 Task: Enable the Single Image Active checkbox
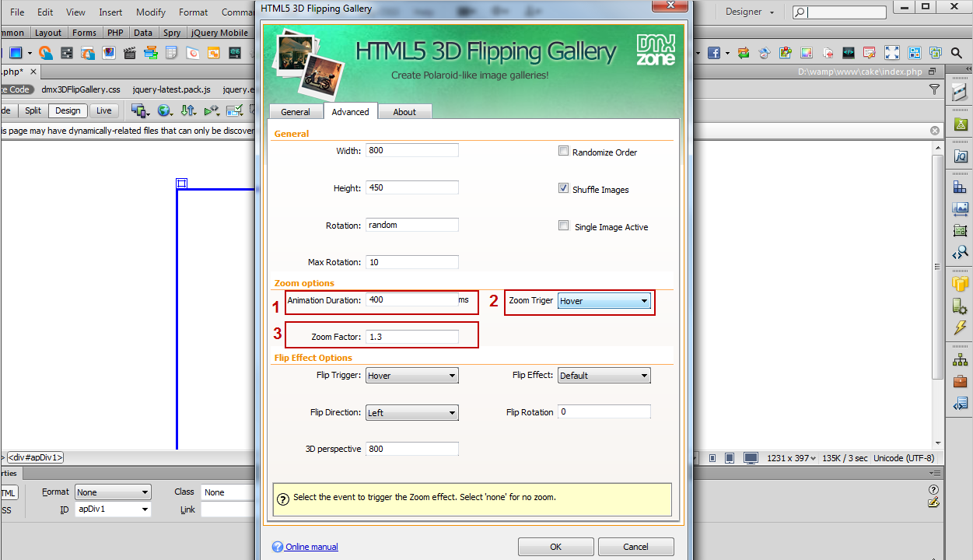click(x=563, y=226)
